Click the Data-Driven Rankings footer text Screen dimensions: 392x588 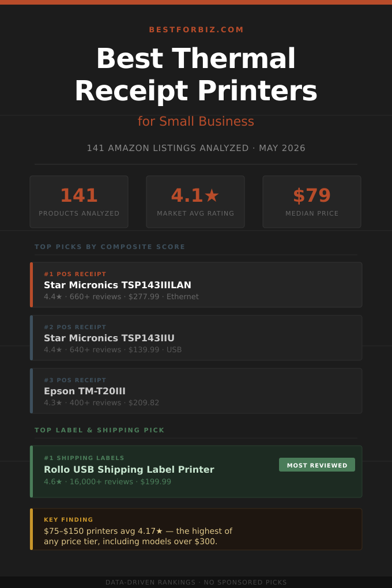point(196,582)
